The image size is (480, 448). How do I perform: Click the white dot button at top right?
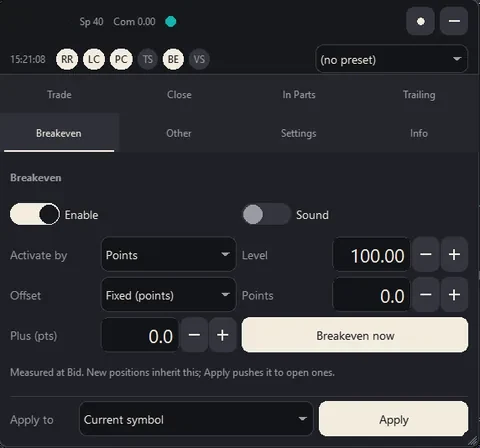click(421, 21)
